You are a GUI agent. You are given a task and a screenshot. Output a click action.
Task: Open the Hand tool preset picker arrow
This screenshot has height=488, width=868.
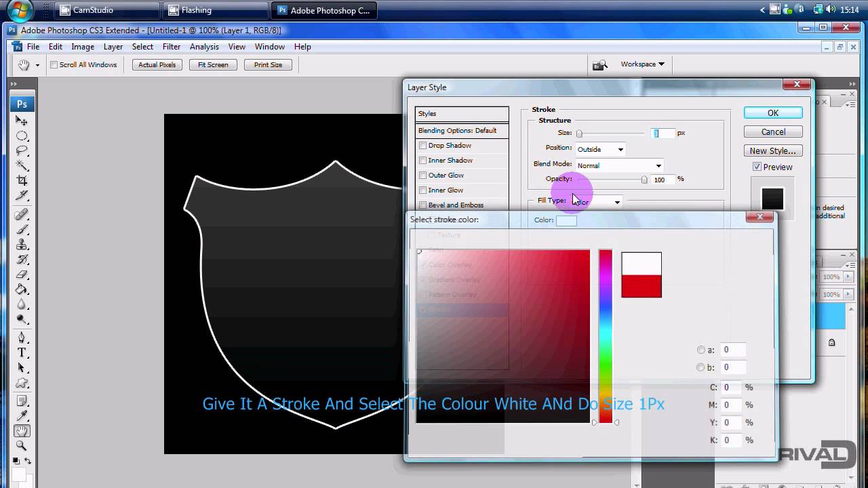(37, 65)
